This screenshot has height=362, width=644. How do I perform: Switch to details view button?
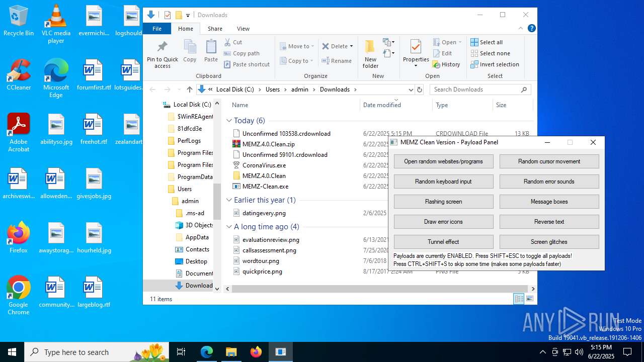click(519, 299)
